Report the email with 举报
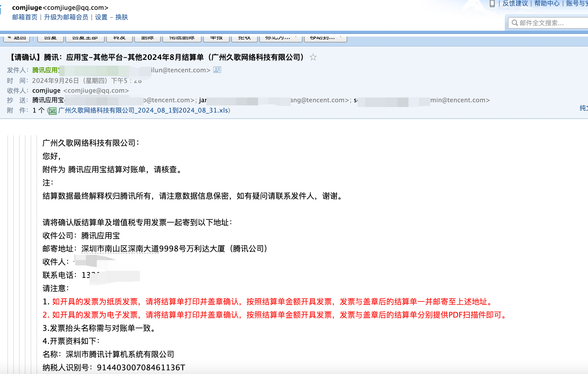The image size is (588, 374). pyautogui.click(x=216, y=38)
